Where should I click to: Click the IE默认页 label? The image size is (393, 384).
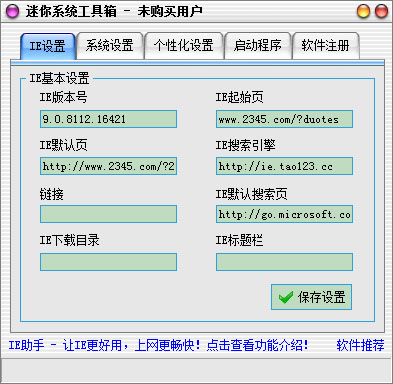pos(64,145)
